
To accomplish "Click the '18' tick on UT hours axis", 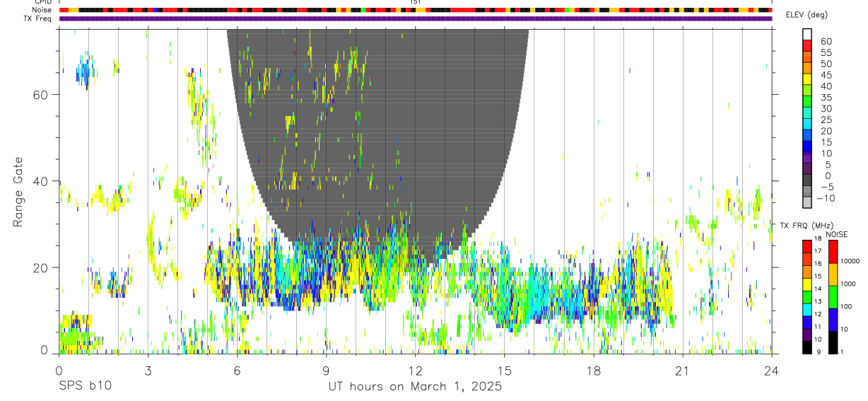I will (594, 369).
